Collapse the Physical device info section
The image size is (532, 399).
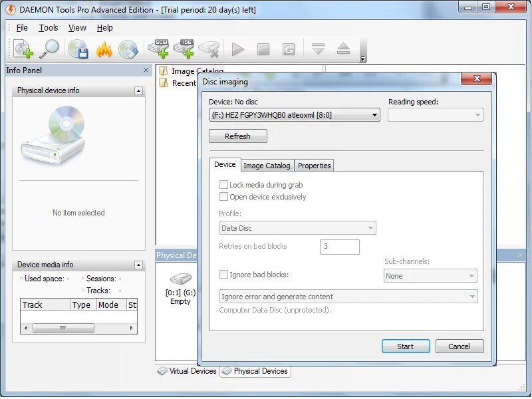tap(138, 91)
